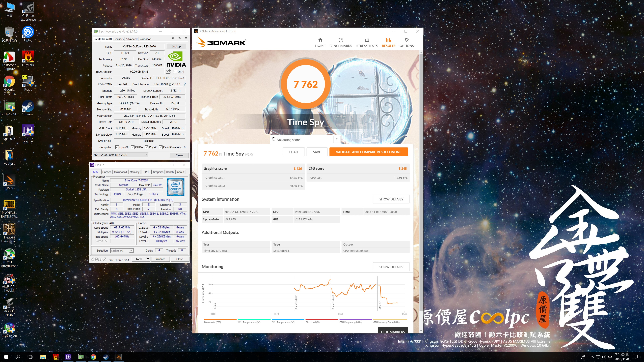Click Graphics test 1 marker in chart
The width and height of the screenshot is (644, 362).
[296, 302]
